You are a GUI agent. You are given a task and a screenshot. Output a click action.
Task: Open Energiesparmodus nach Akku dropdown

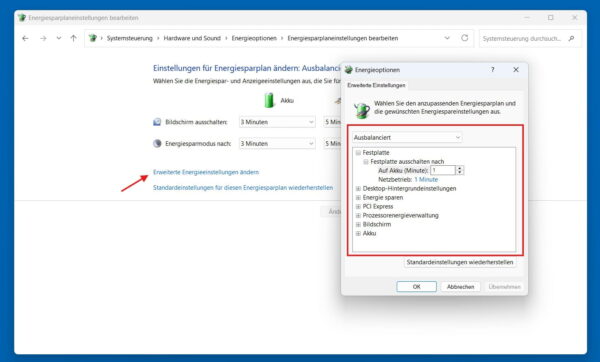277,143
